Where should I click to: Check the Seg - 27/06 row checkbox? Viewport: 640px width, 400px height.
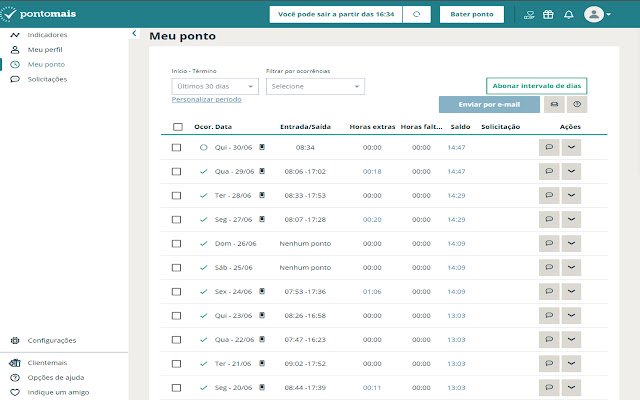click(176, 220)
